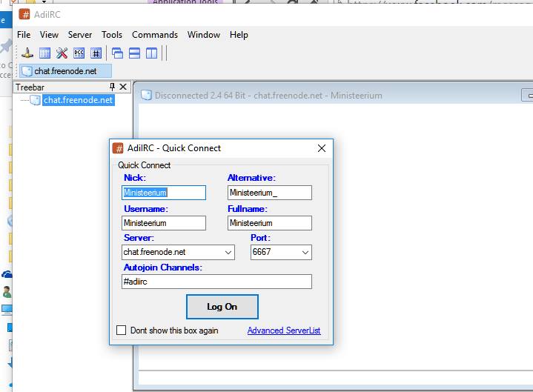533x392 pixels.
Task: Cascade windows using toolbar icon
Action: click(117, 53)
